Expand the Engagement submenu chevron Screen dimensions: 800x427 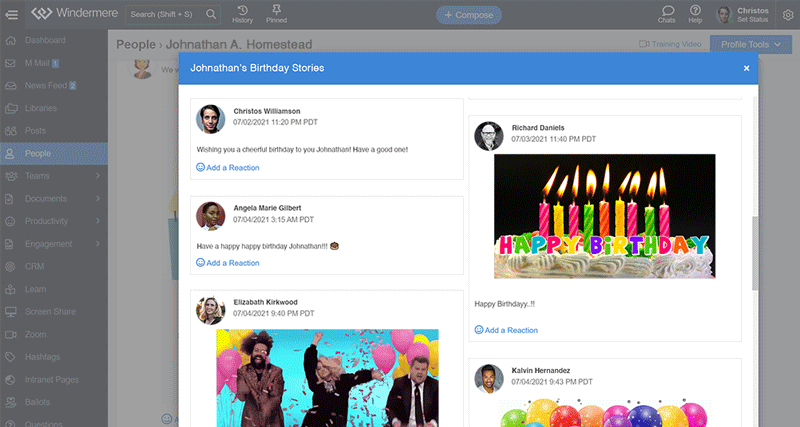(97, 244)
